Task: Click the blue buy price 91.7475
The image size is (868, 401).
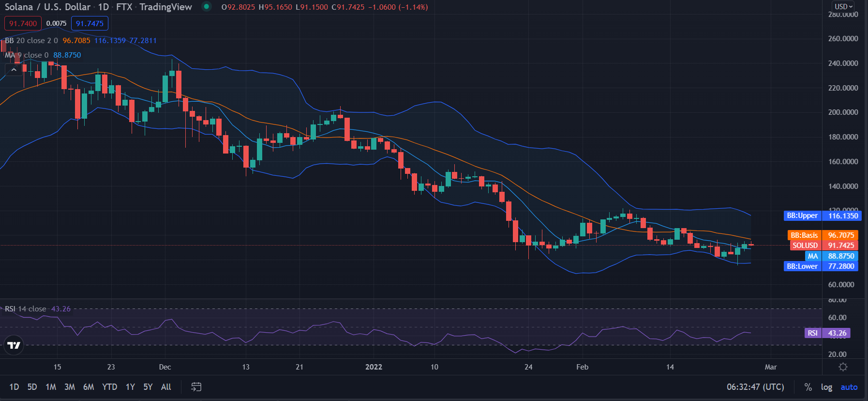Action: coord(90,23)
